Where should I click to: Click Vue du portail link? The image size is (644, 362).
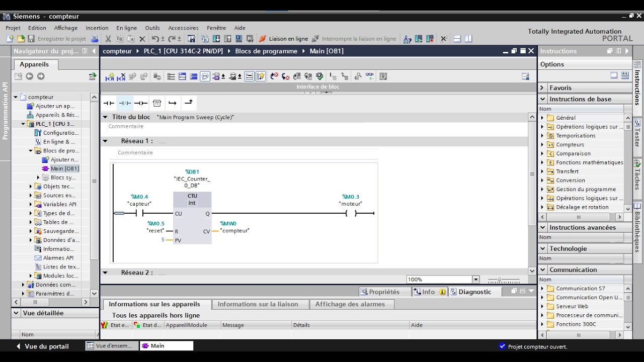43,346
